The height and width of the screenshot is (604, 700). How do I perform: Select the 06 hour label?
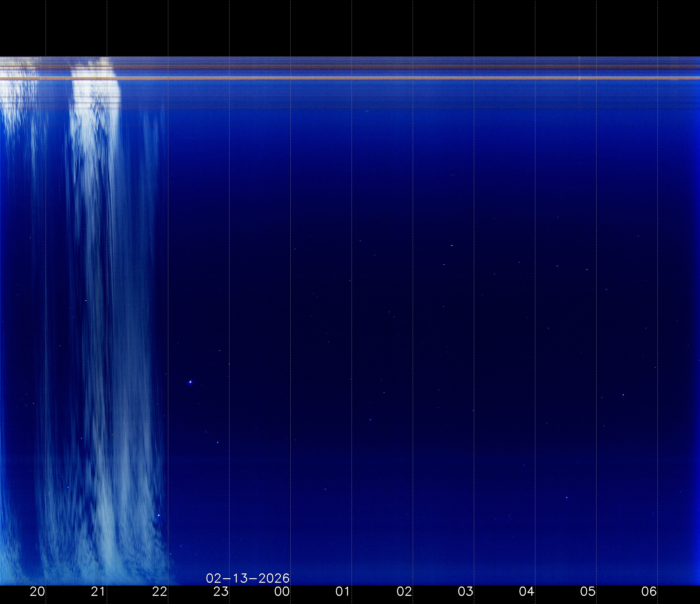pos(649,591)
